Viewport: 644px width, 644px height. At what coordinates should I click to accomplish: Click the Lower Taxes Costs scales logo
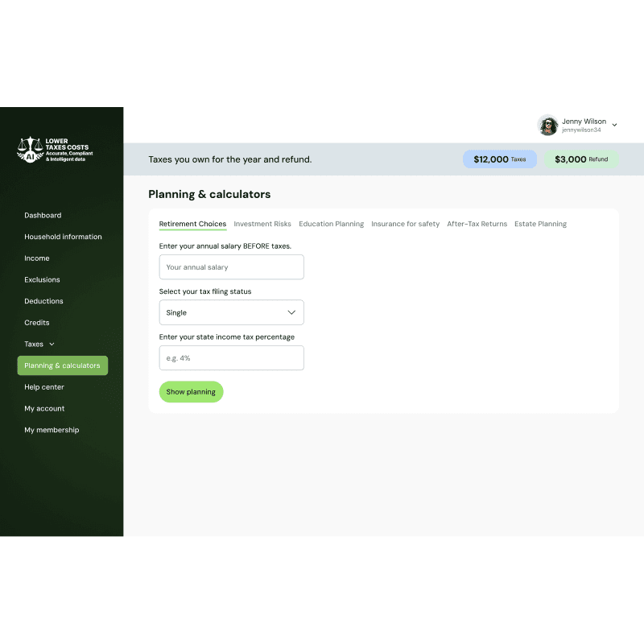[x=55, y=150]
